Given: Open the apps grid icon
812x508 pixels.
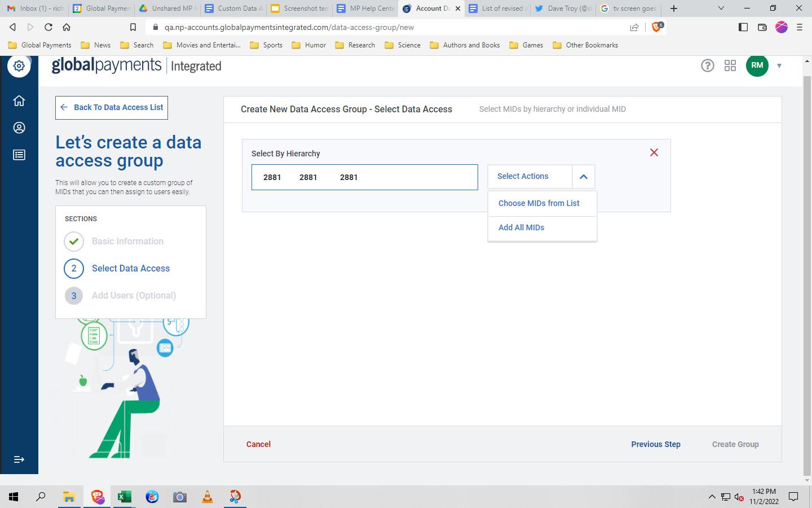Looking at the screenshot, I should click(x=730, y=65).
